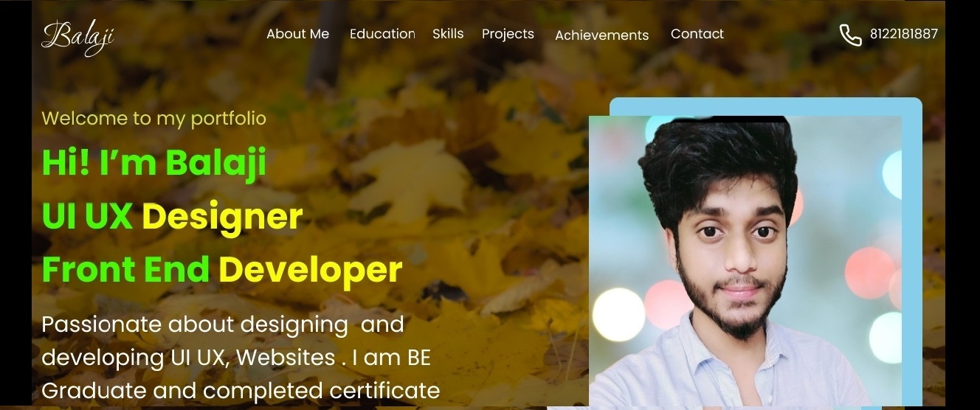Click the "Hi! I'm Balaji" heading
Screen dimensions: 980x410
[153, 162]
